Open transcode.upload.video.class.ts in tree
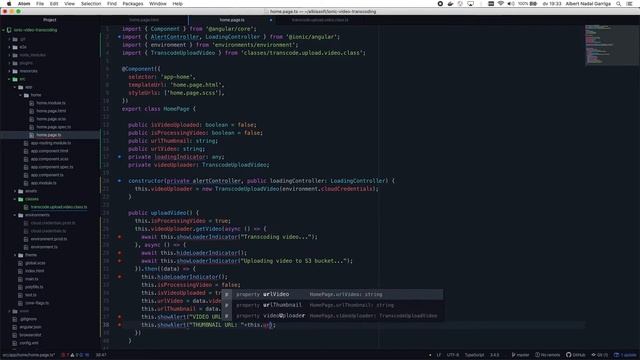This screenshot has height=360, width=640. (x=59, y=207)
